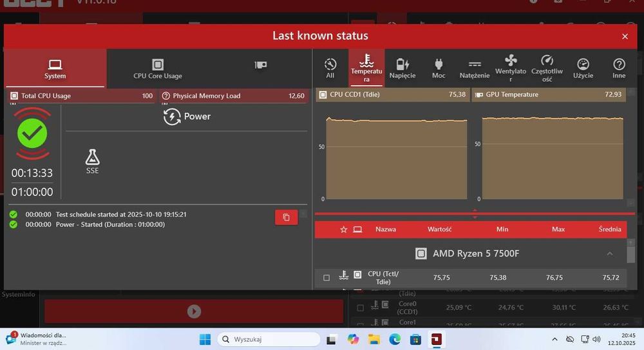Screen dimensions: 644x350
Task: Select the Temperatura sensor category
Action: (x=366, y=68)
